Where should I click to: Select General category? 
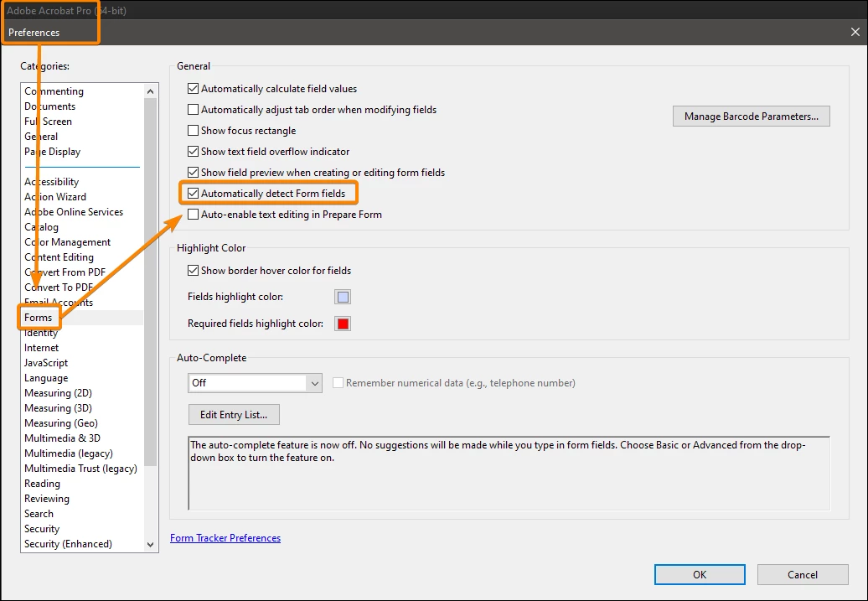click(41, 137)
